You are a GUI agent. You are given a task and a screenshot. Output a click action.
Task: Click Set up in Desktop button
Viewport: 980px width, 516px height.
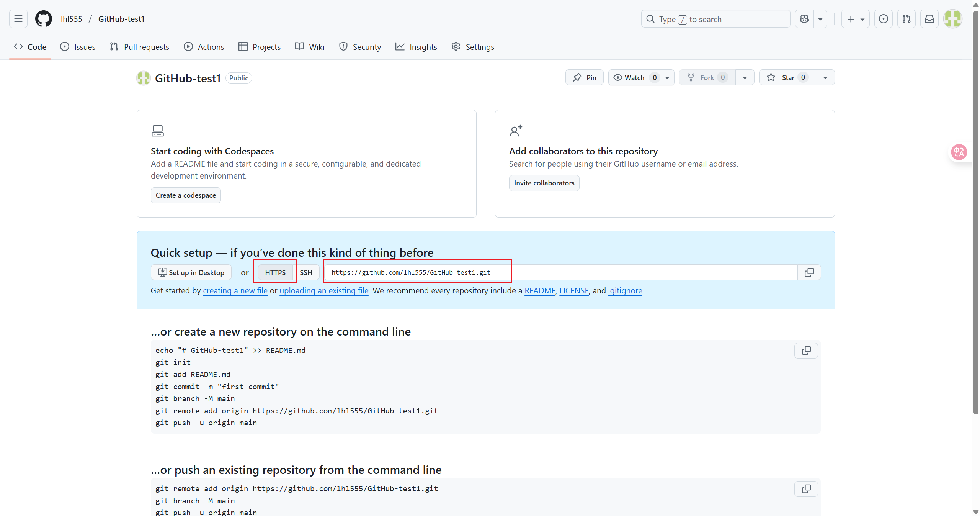[x=191, y=272]
